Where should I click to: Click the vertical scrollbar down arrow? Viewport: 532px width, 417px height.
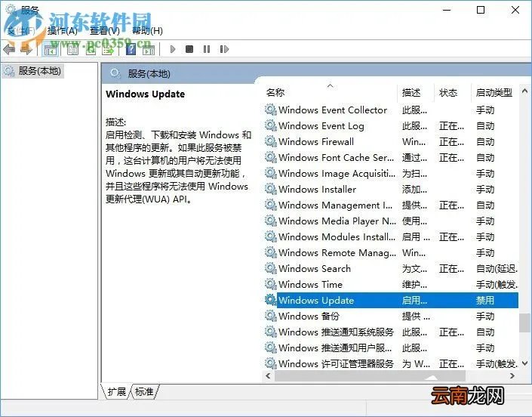(524, 363)
